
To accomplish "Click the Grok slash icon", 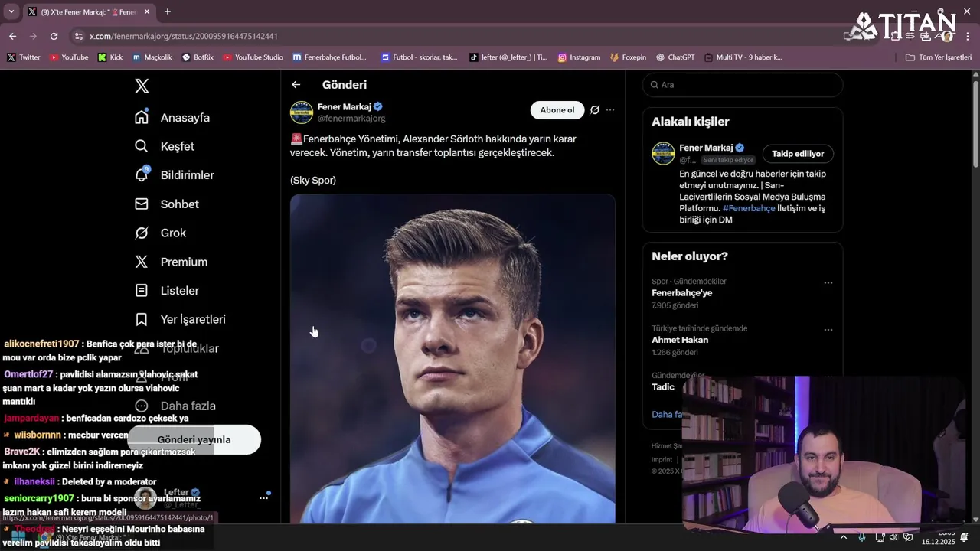I will click(142, 233).
